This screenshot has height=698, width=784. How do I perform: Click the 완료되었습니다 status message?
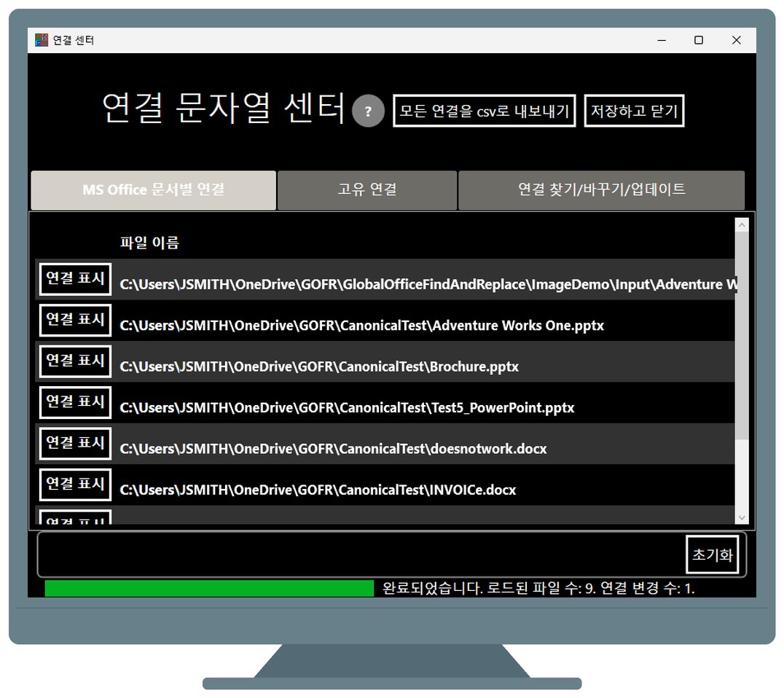tap(538, 588)
